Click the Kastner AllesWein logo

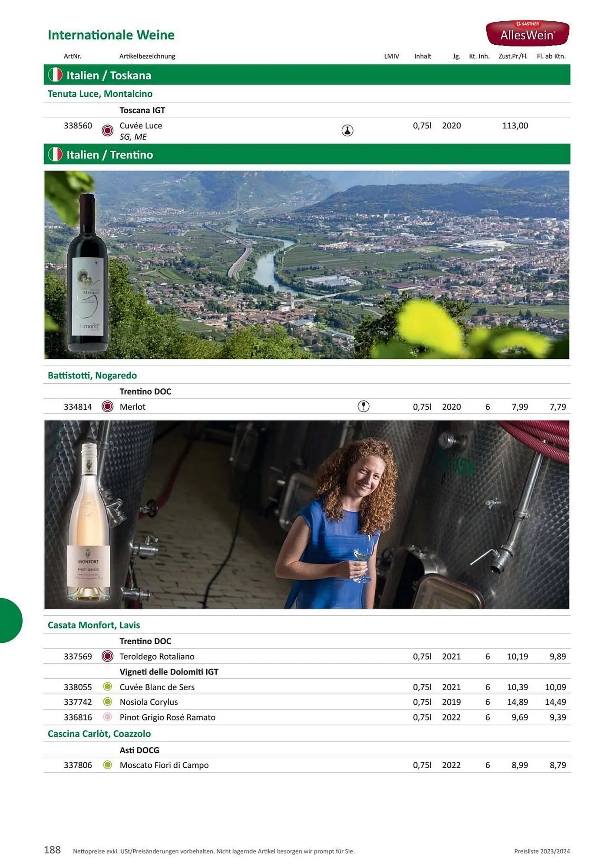pyautogui.click(x=527, y=33)
